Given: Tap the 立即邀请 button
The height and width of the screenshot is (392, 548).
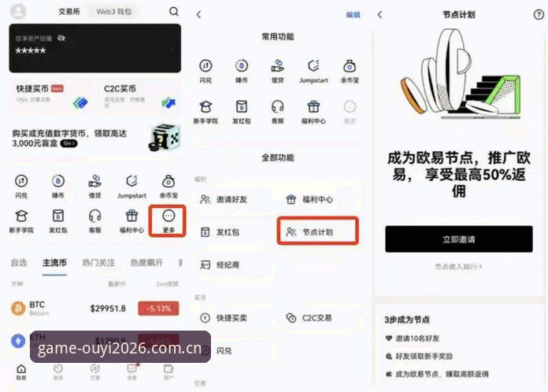Looking at the screenshot, I should click(x=459, y=239).
